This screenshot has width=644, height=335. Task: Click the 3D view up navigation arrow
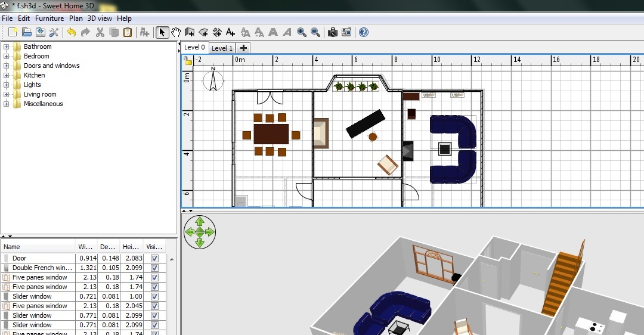(x=200, y=222)
